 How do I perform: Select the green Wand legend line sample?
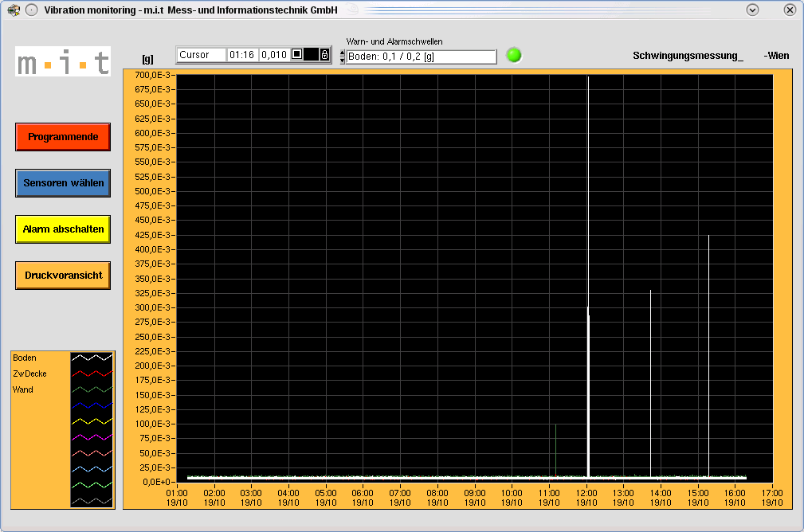[x=92, y=389]
